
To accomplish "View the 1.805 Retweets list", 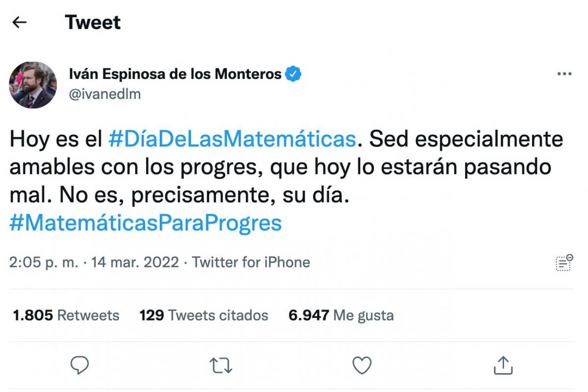I will [66, 315].
